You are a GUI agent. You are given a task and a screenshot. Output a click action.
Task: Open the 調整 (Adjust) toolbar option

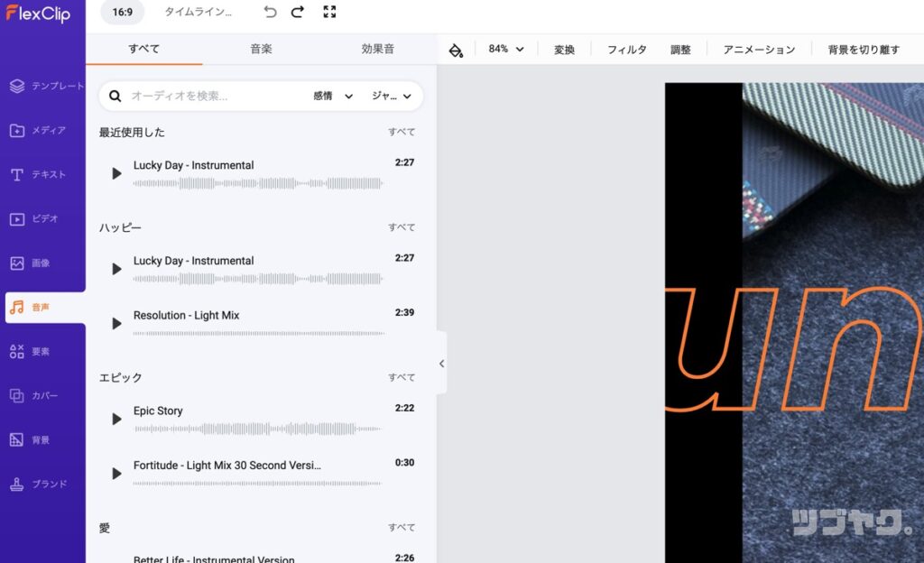tap(680, 50)
